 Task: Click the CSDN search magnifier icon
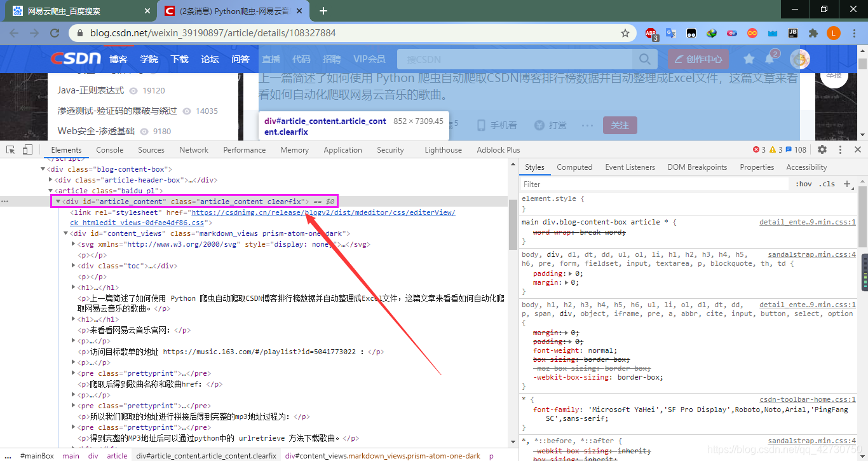644,59
